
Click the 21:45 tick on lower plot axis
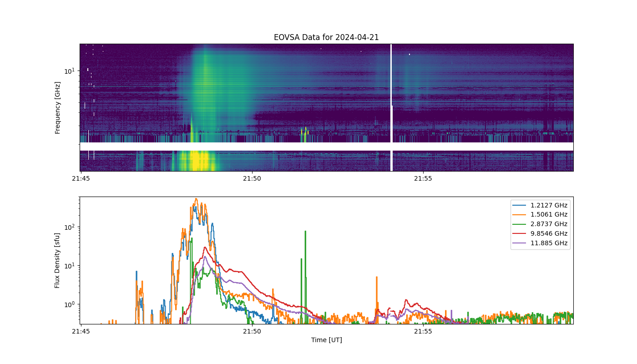[81, 331]
